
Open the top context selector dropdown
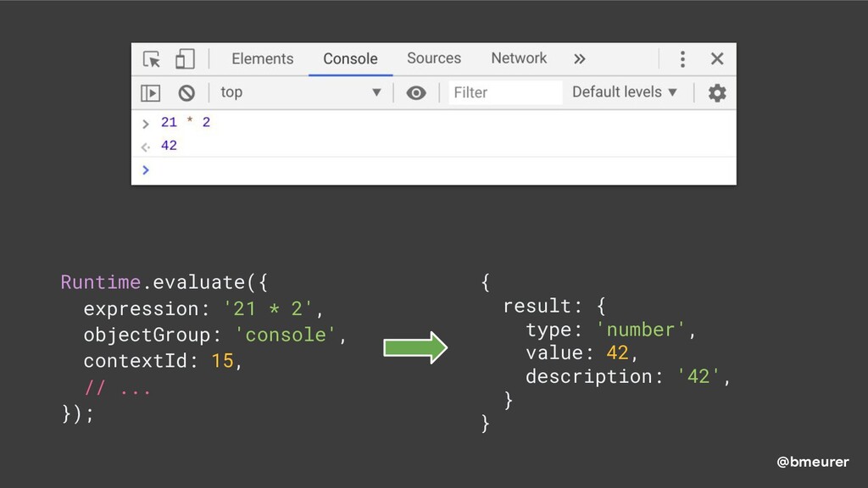pyautogui.click(x=301, y=92)
